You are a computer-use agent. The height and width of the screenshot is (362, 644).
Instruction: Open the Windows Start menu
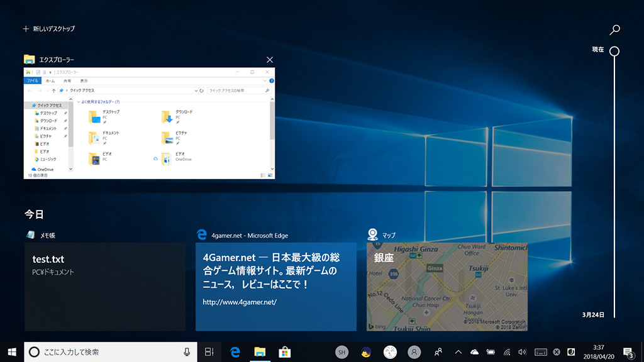point(11,352)
